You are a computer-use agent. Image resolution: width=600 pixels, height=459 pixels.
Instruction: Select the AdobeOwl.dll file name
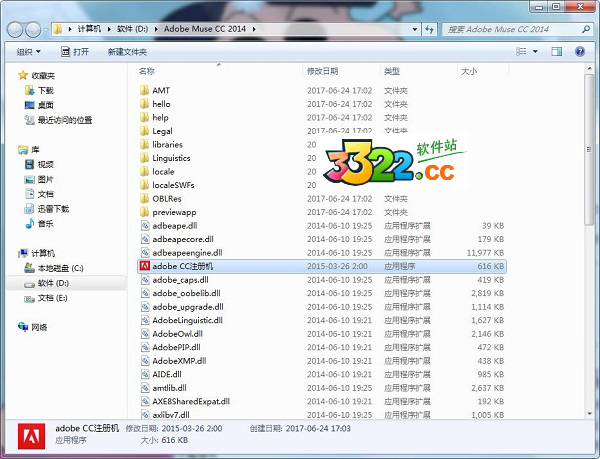click(x=178, y=334)
